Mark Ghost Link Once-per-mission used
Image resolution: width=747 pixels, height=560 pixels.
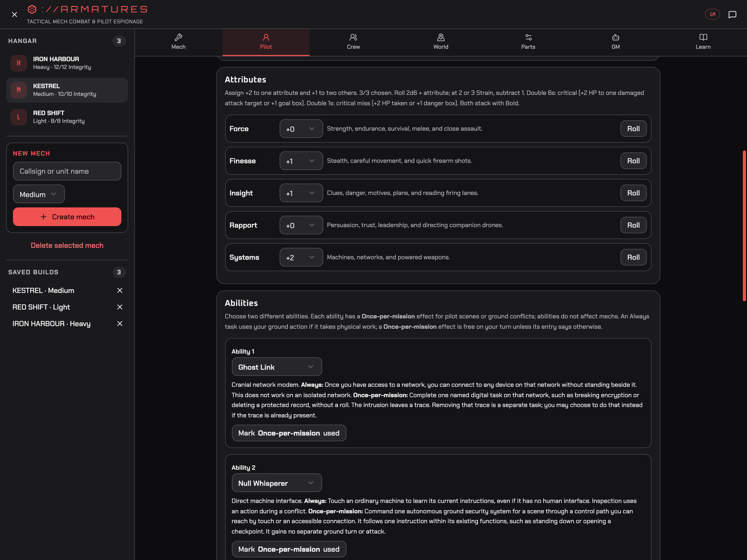coord(289,433)
